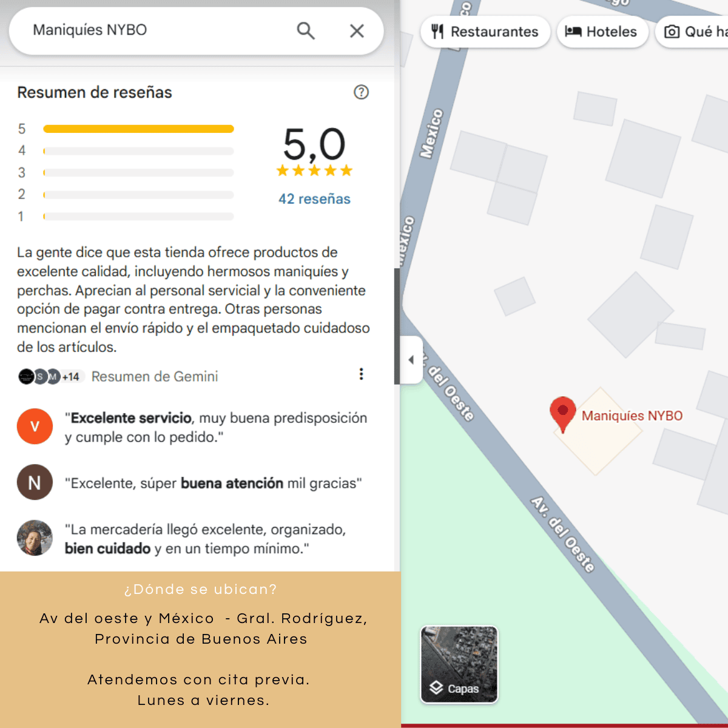The image size is (728, 728).
Task: Open the Gemini summary three-dot menu
Action: pyautogui.click(x=361, y=374)
